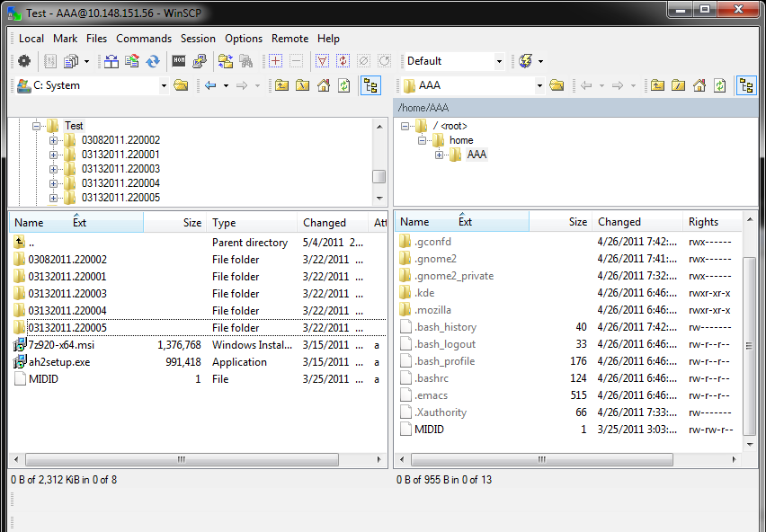The width and height of the screenshot is (766, 532).
Task: Open the Preferences gear icon
Action: pyautogui.click(x=24, y=61)
